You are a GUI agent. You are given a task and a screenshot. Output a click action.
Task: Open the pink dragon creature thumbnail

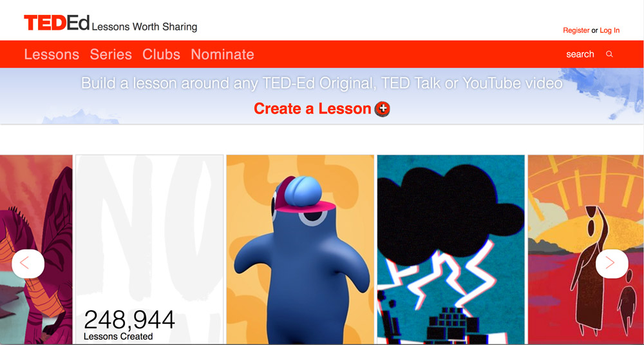coord(36,250)
